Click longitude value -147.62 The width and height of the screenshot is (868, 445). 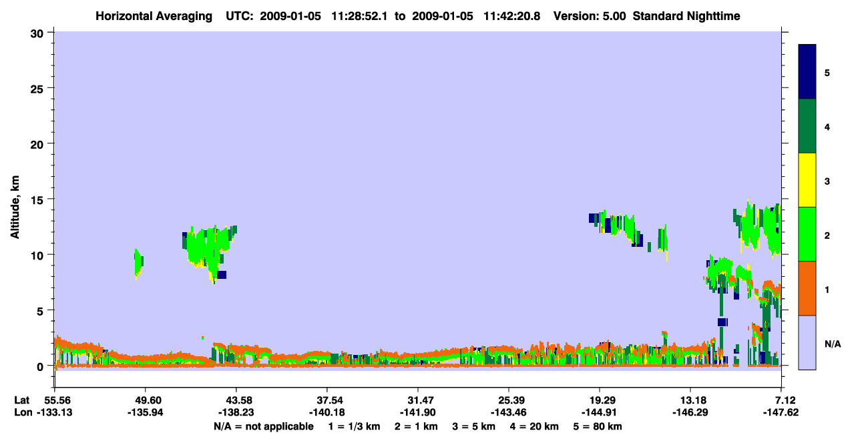point(783,412)
